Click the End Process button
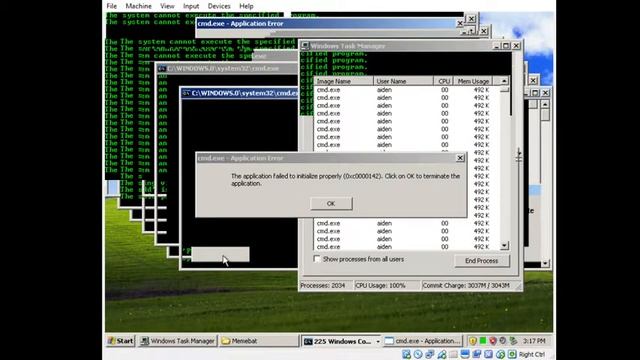 click(x=482, y=260)
